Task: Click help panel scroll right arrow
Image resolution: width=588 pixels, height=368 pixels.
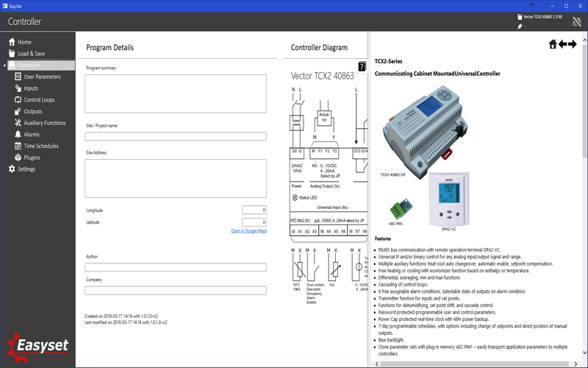Action: pos(576,364)
